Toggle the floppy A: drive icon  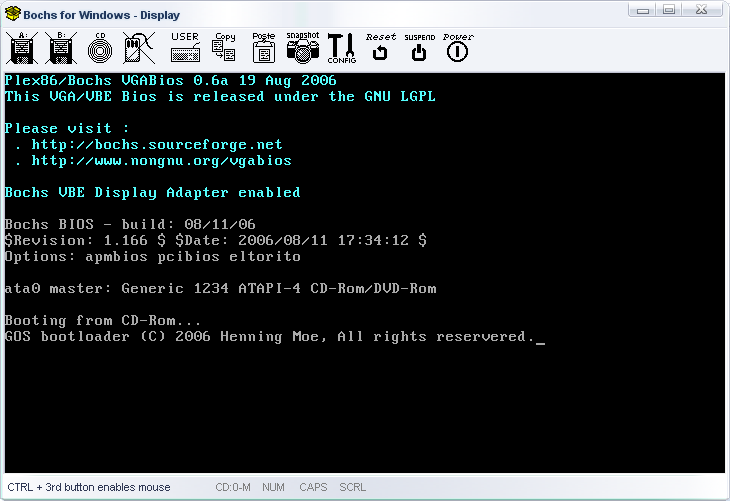coord(22,48)
